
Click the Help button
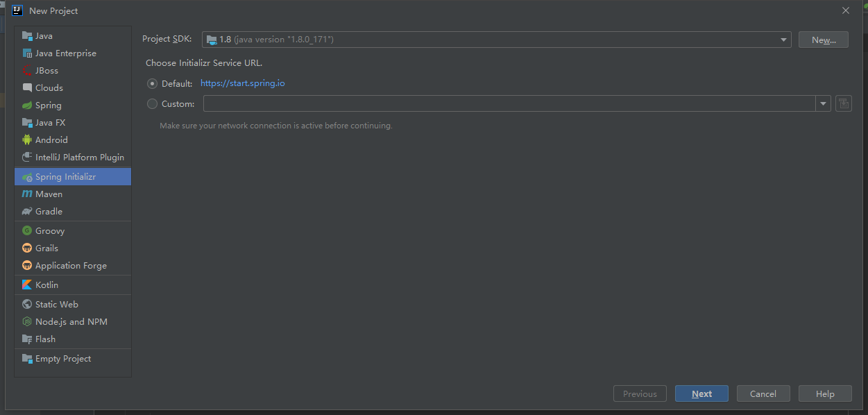click(x=825, y=393)
